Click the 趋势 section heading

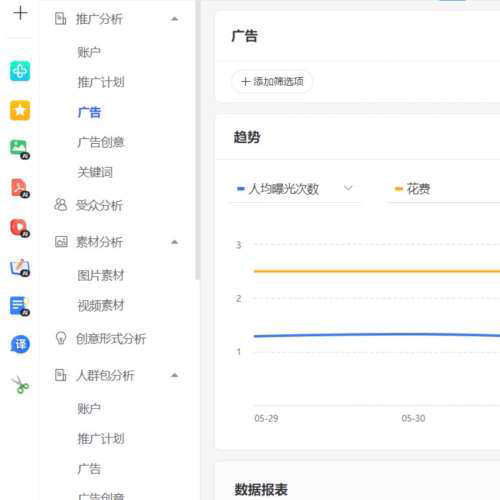point(247,137)
